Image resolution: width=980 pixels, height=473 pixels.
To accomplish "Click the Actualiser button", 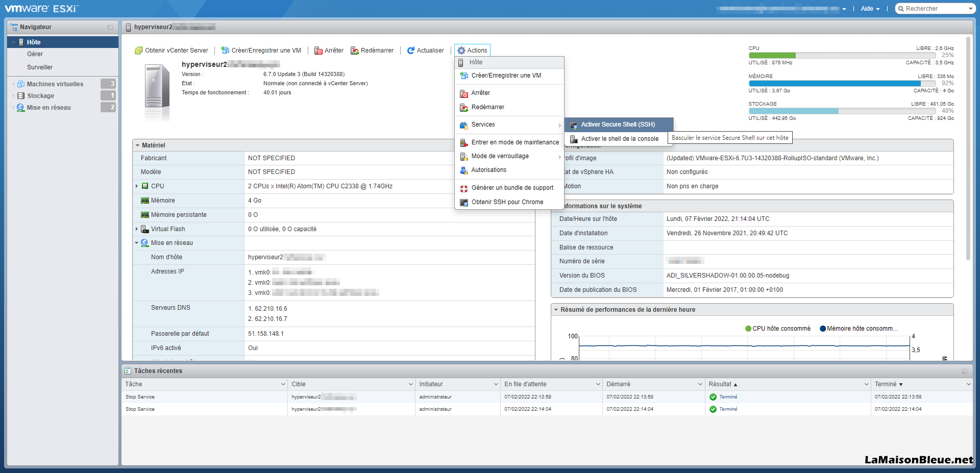I will tap(425, 51).
